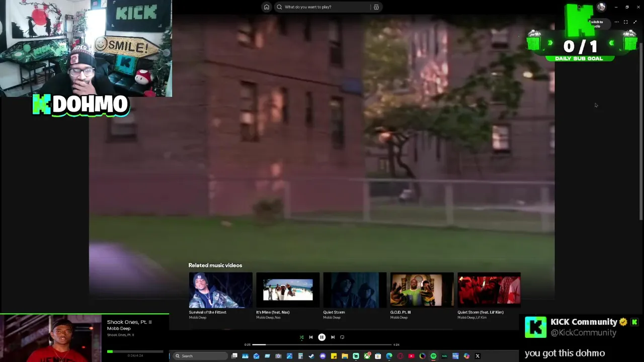
Task: Open G.O.D. Pt. III video thumbnail
Action: click(x=422, y=290)
